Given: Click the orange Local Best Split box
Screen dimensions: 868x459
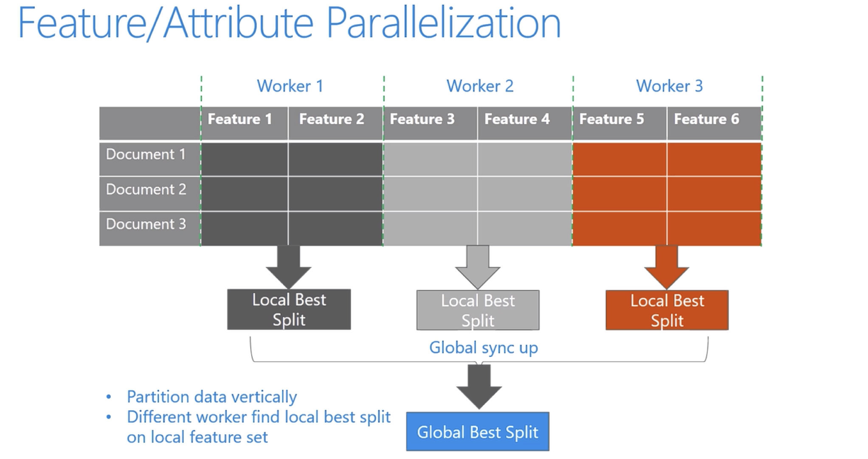Looking at the screenshot, I should point(667,311).
